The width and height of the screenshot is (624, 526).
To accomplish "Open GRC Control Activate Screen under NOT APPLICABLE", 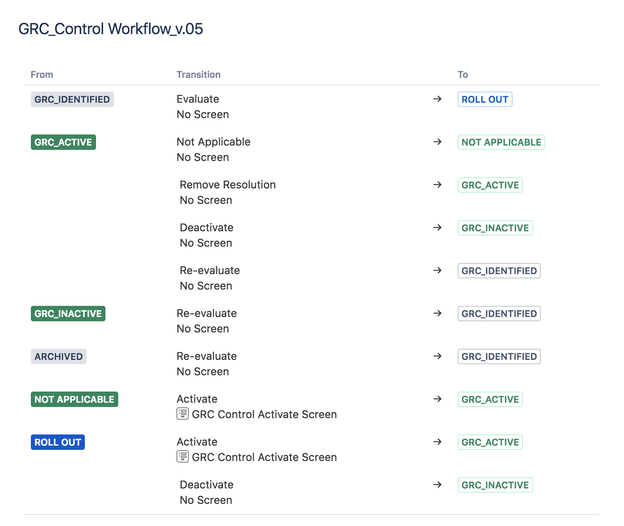I will click(264, 414).
